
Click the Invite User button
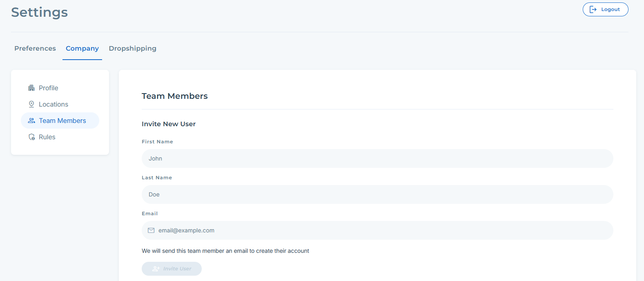(x=172, y=269)
